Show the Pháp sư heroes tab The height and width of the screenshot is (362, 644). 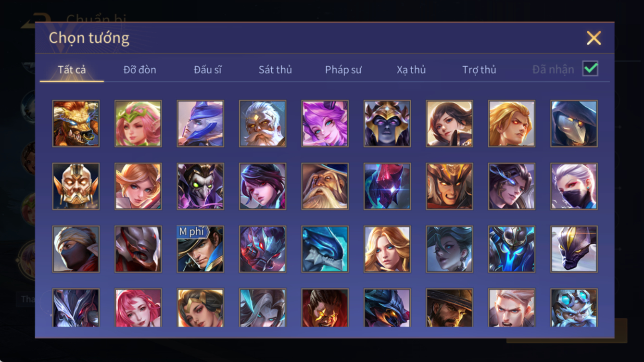click(343, 70)
